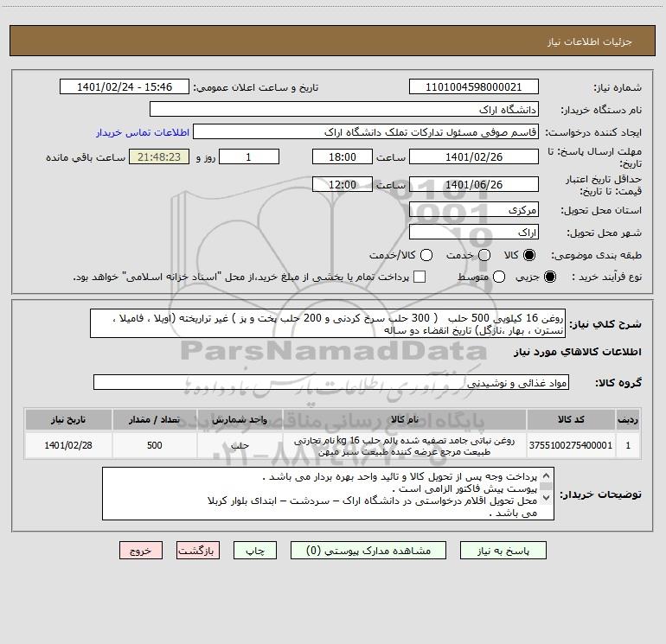This screenshot has height=644, width=666.
Task: Click the quantity cell 500
Action: 155,445
